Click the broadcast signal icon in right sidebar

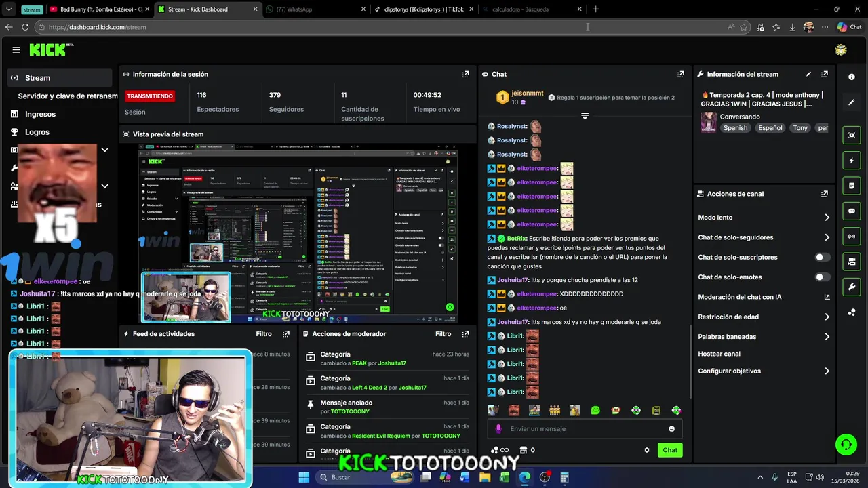point(852,236)
